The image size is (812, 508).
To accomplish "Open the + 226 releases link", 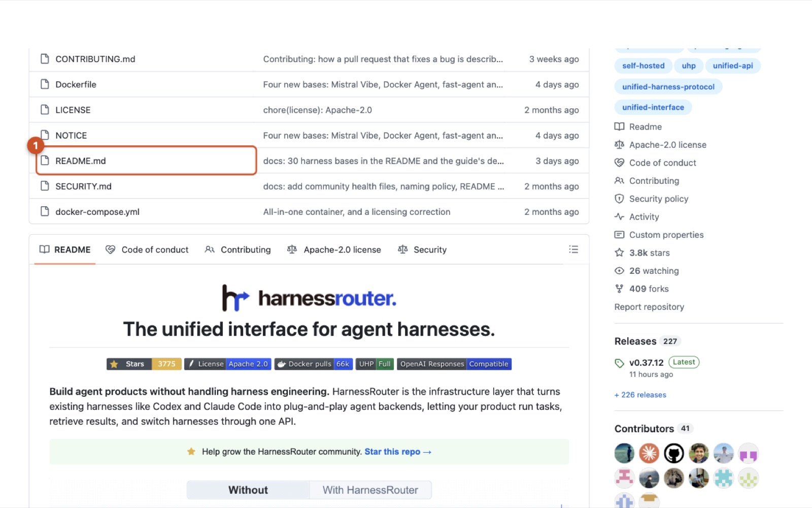I will coord(640,395).
